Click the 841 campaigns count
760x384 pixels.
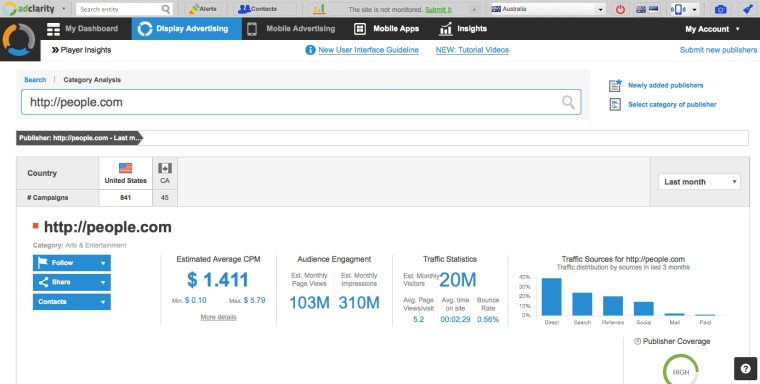click(x=126, y=198)
